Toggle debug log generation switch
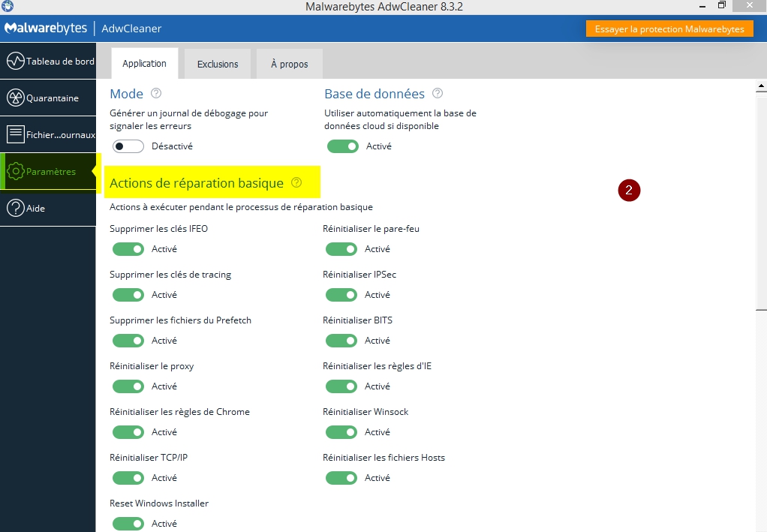Image resolution: width=767 pixels, height=532 pixels. [x=128, y=146]
